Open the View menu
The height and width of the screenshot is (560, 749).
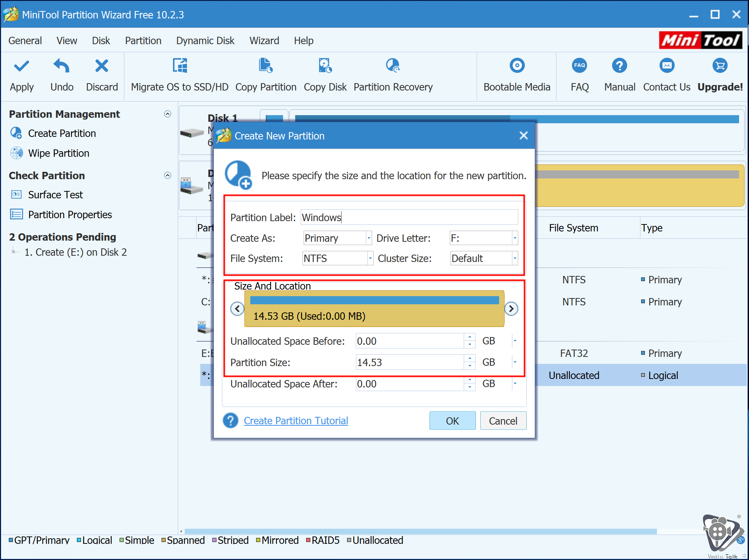coord(67,40)
